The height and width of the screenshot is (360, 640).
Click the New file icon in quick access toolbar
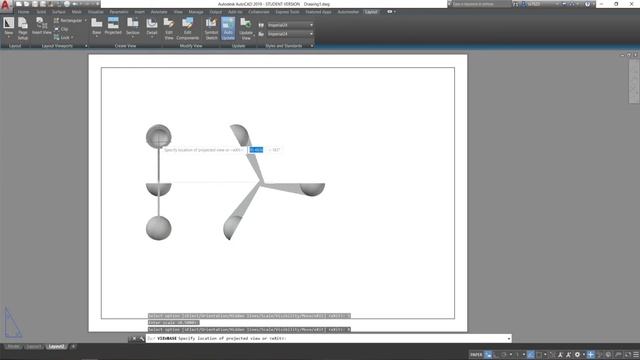click(x=18, y=4)
